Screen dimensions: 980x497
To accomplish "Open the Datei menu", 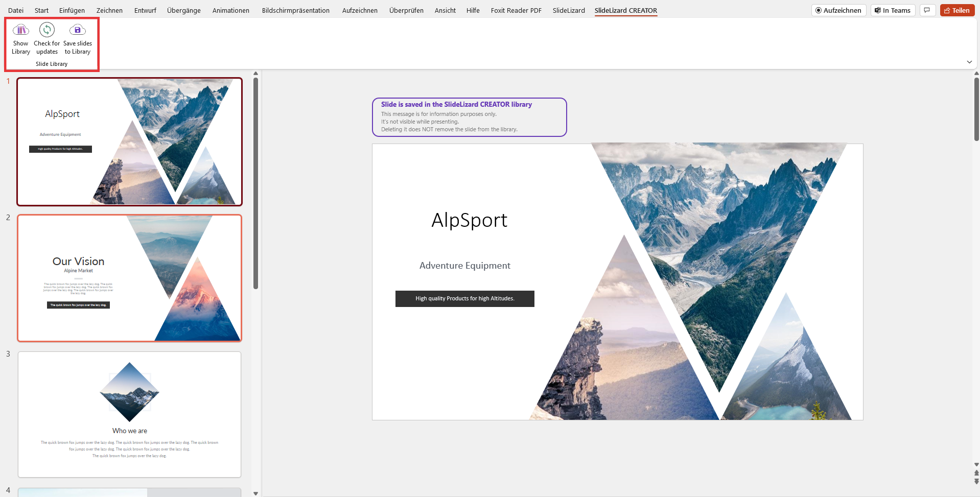I will [x=16, y=10].
